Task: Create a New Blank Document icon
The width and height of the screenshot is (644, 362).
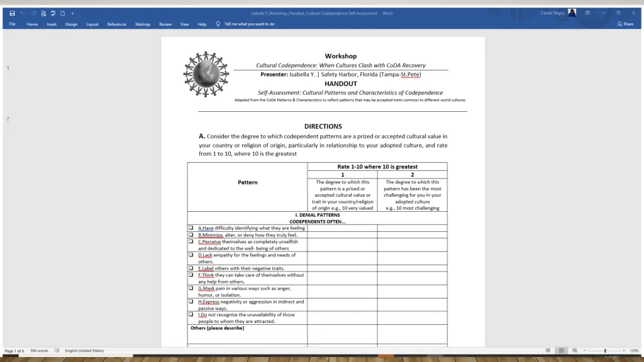Action: coord(63,13)
